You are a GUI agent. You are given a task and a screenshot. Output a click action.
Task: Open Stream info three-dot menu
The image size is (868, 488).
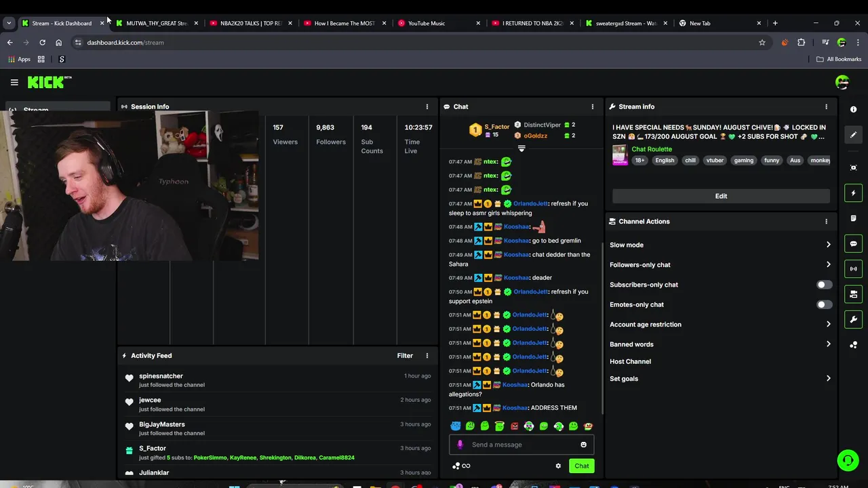(x=826, y=106)
